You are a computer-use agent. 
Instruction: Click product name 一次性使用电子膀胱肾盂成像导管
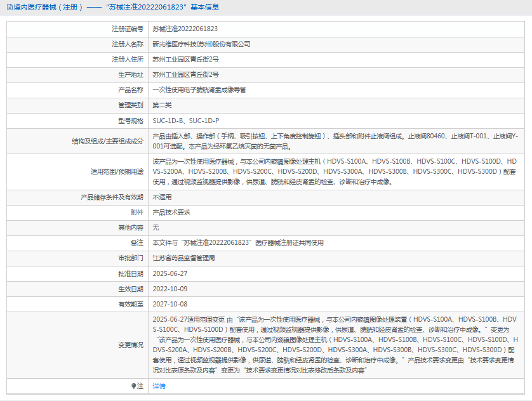199,90
